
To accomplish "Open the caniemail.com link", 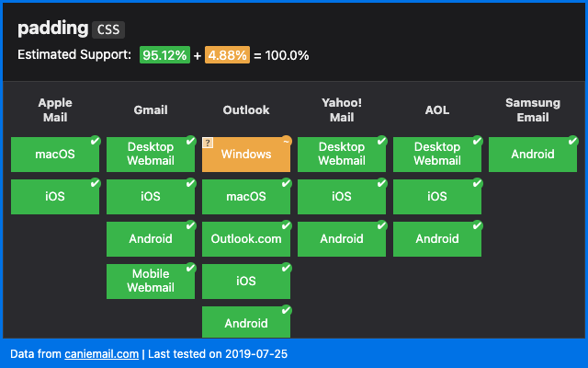I will tap(101, 353).
